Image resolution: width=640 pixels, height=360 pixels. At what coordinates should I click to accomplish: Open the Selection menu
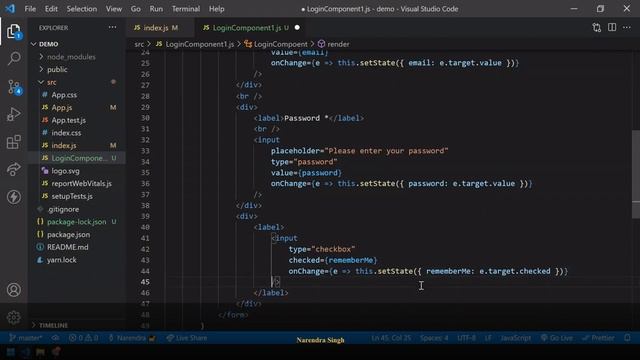[82, 9]
